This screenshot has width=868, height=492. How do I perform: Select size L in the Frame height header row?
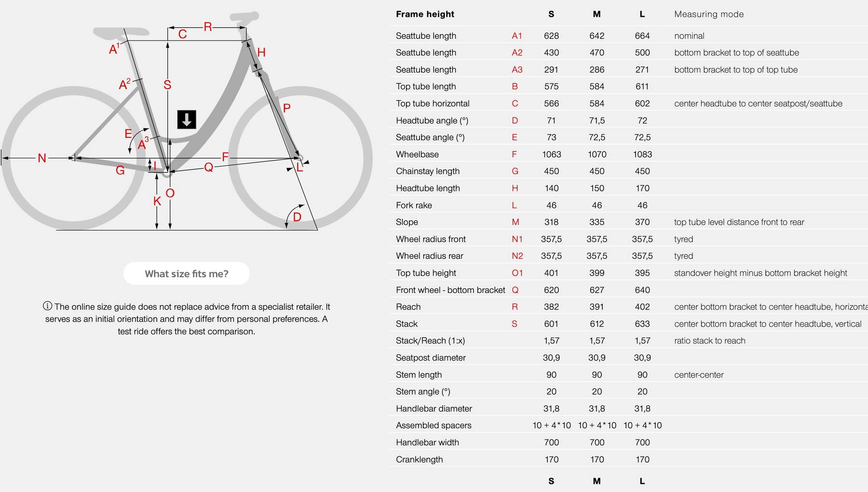coord(642,14)
